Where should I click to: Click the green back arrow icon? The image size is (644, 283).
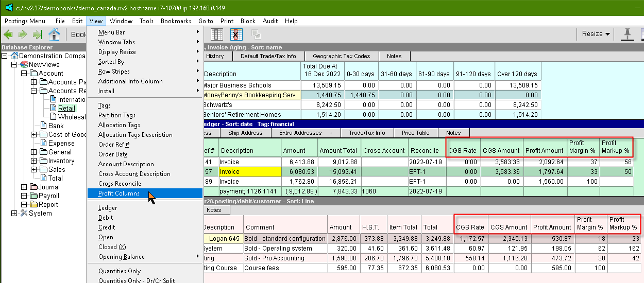click(x=8, y=34)
